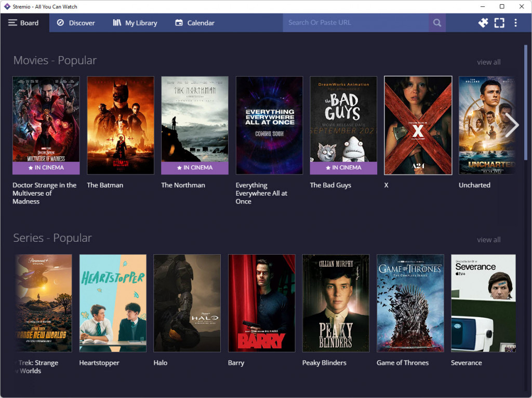
Task: Click the Stremio app icon in title bar
Action: [x=7, y=6]
